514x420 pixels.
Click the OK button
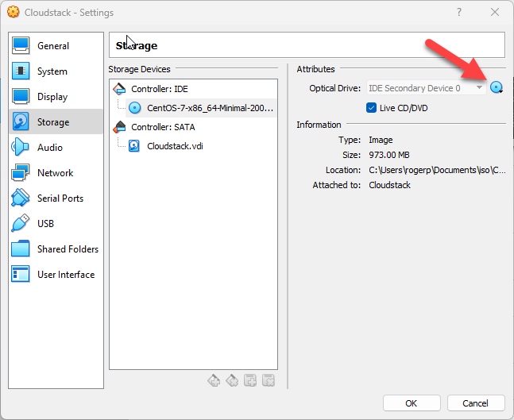point(411,403)
